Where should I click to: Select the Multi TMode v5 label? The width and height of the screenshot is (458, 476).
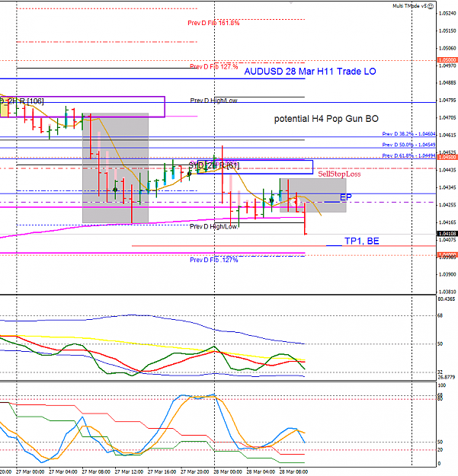coord(410,6)
